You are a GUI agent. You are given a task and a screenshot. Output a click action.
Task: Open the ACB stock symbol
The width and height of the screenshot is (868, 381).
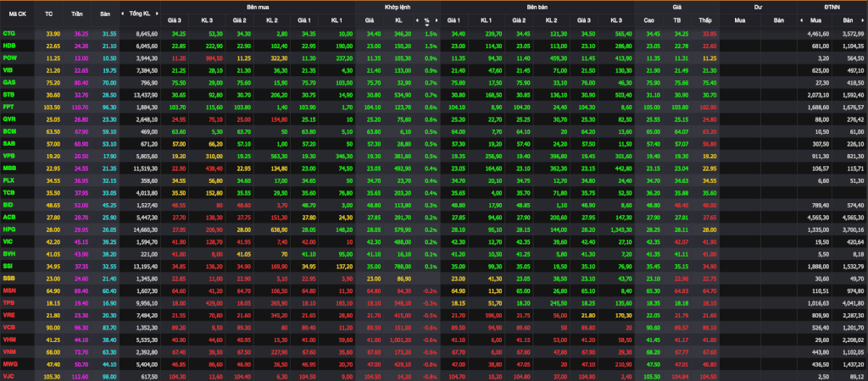pos(8,216)
